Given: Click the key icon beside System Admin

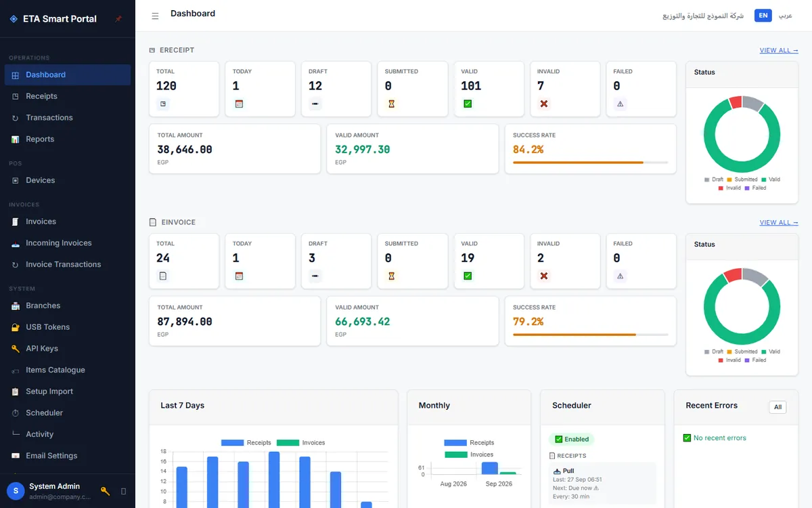Looking at the screenshot, I should pyautogui.click(x=105, y=491).
